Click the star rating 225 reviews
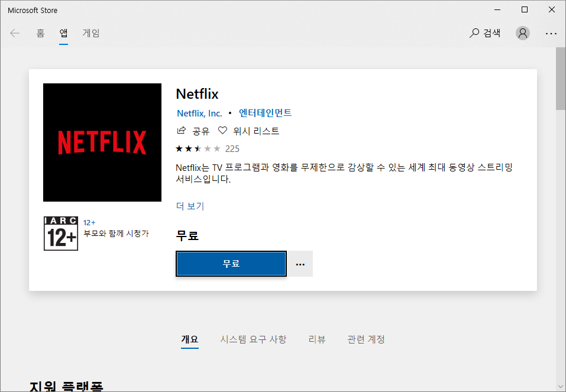The width and height of the screenshot is (566, 392). [207, 149]
